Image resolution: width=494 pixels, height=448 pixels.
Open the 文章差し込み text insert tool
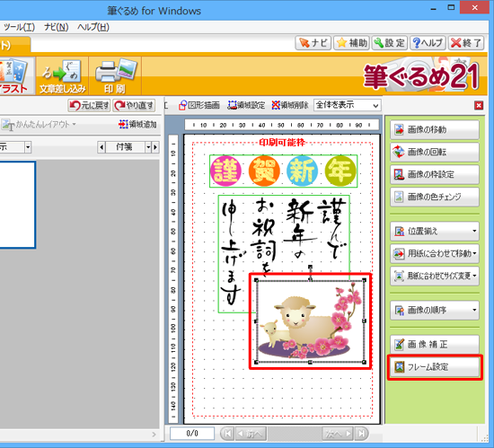click(62, 76)
